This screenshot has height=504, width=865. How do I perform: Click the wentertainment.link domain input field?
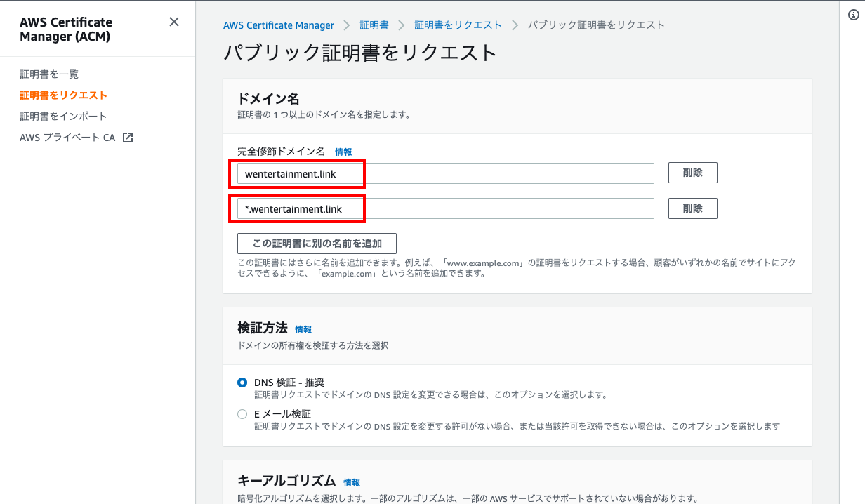tap(445, 173)
